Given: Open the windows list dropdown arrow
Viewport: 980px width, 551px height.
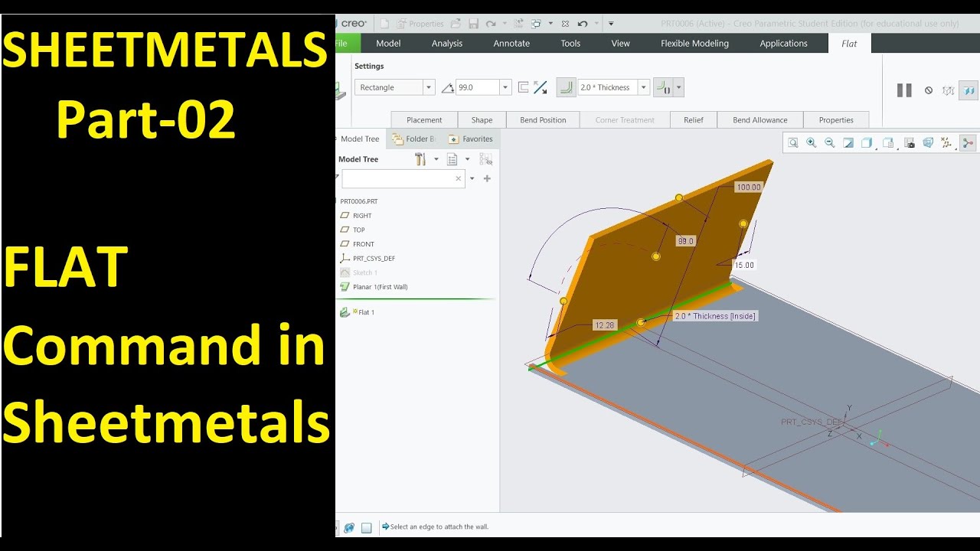Looking at the screenshot, I should pos(550,24).
